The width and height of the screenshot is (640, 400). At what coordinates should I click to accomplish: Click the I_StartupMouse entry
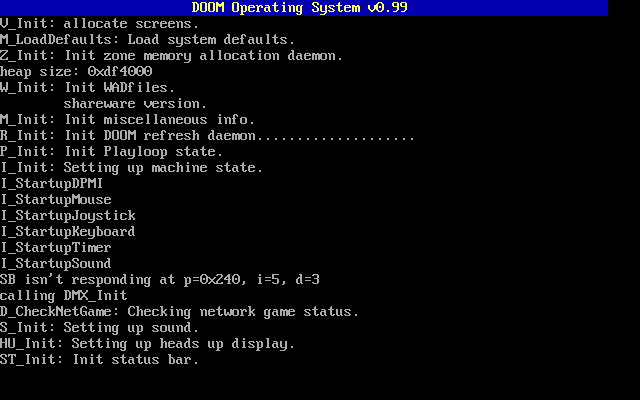(56, 199)
